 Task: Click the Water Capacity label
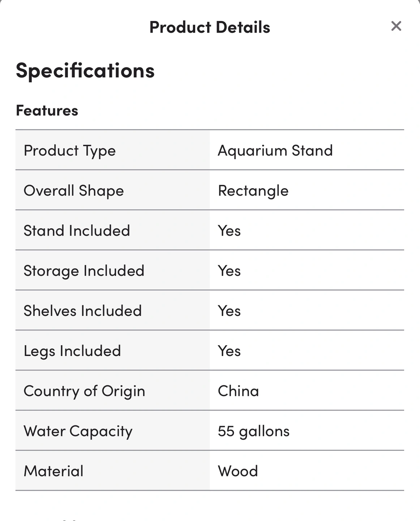pos(78,431)
